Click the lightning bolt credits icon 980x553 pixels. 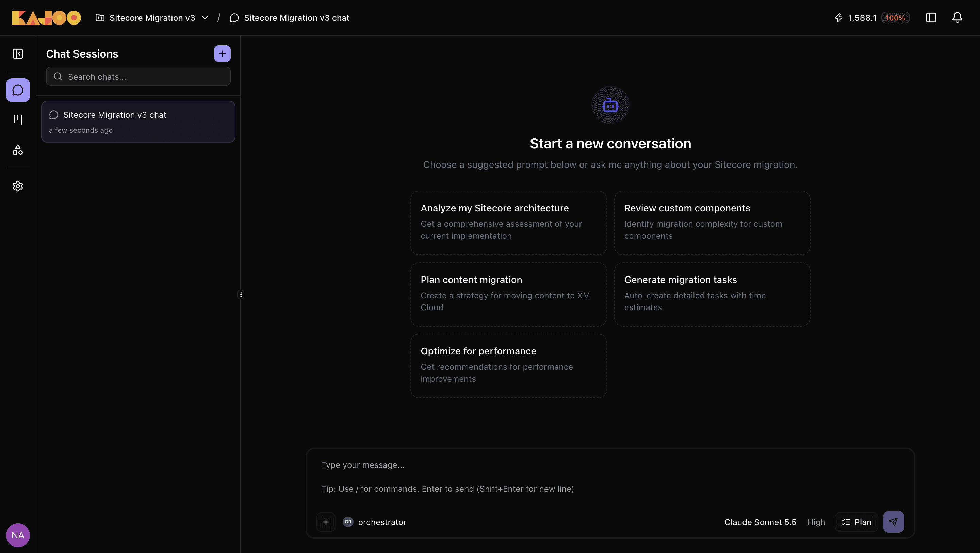coord(838,18)
